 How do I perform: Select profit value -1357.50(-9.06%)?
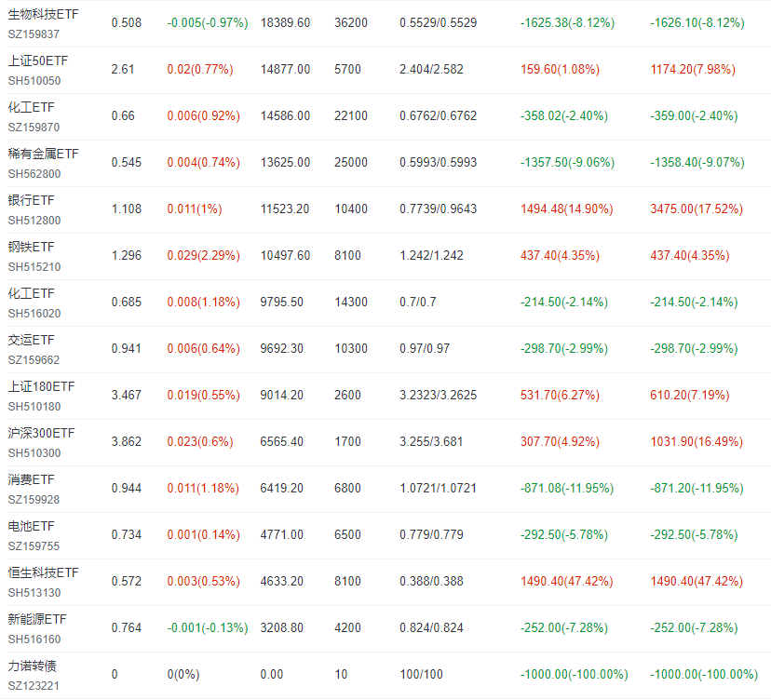click(x=567, y=163)
